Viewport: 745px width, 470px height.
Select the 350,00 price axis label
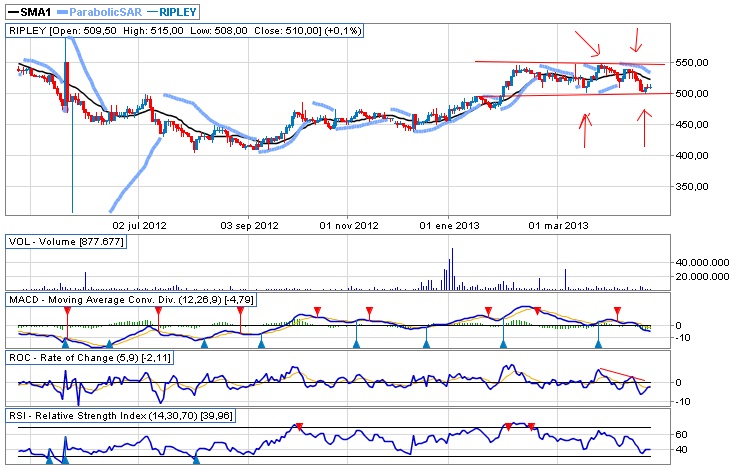pyautogui.click(x=692, y=186)
